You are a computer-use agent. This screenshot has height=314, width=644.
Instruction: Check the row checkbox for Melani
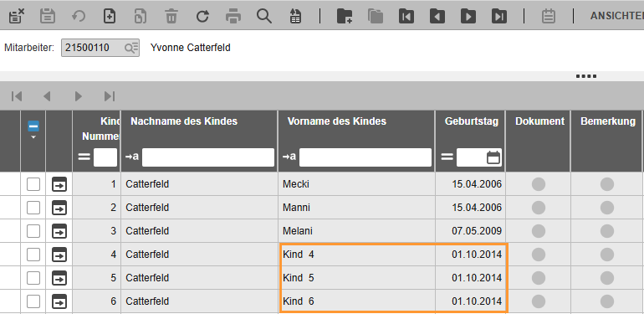point(33,231)
